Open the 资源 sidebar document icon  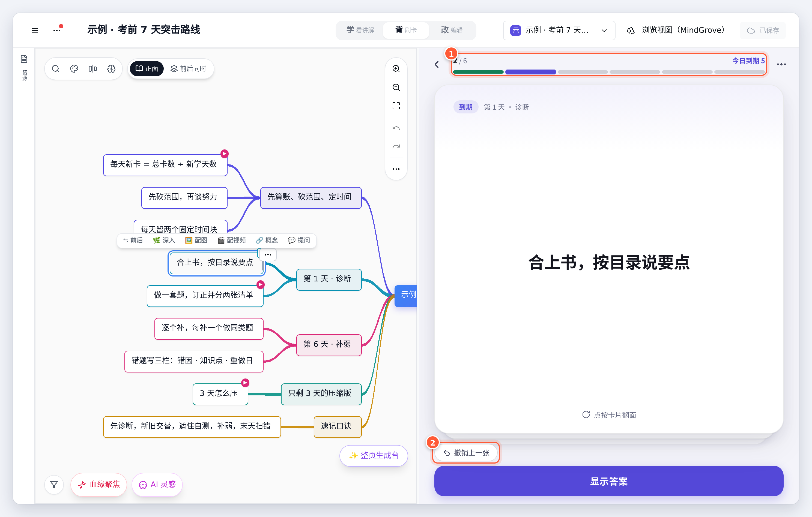pyautogui.click(x=24, y=59)
